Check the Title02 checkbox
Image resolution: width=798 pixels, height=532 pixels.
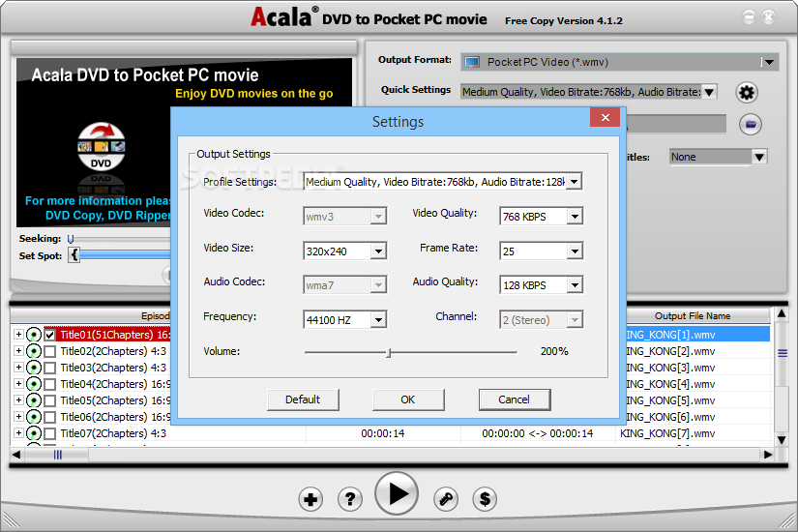point(50,351)
